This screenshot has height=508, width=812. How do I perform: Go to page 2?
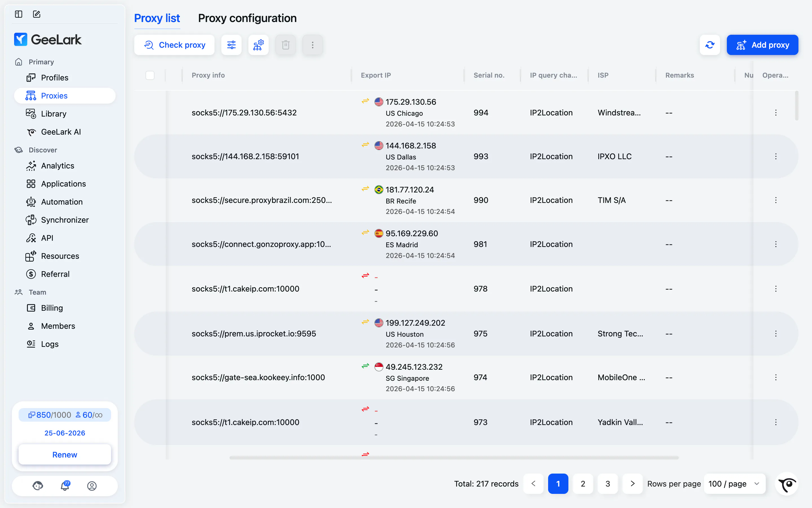[x=583, y=484]
